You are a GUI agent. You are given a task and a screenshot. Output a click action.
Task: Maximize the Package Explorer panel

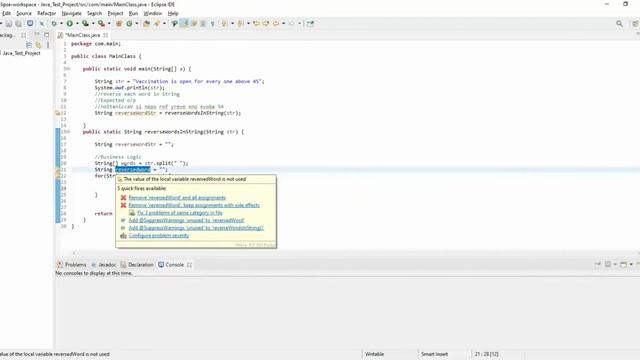pyautogui.click(x=47, y=35)
